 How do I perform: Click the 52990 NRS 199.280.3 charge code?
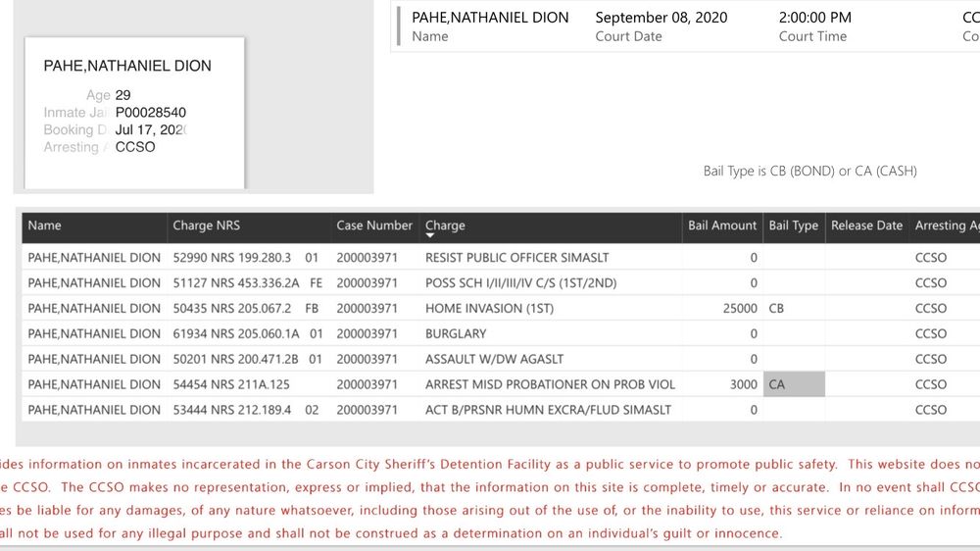coord(232,257)
